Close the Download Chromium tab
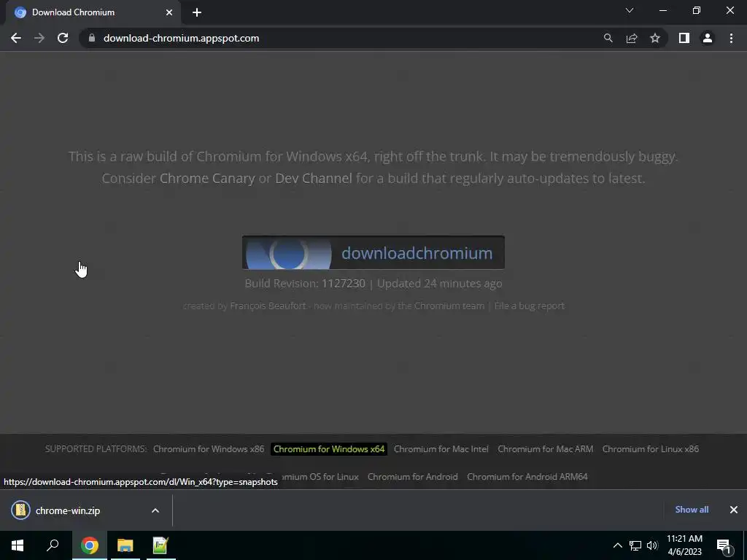The width and height of the screenshot is (747, 560). (x=169, y=12)
